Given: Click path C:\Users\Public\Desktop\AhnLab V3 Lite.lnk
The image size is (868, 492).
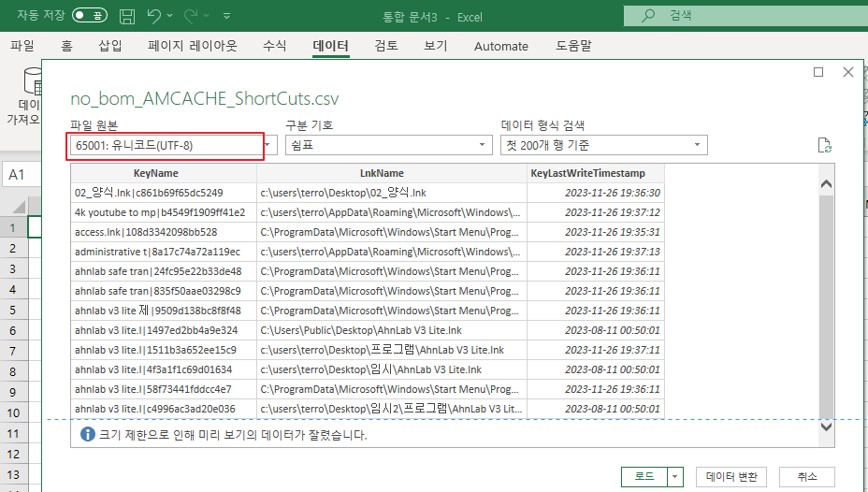Looking at the screenshot, I should 361,330.
